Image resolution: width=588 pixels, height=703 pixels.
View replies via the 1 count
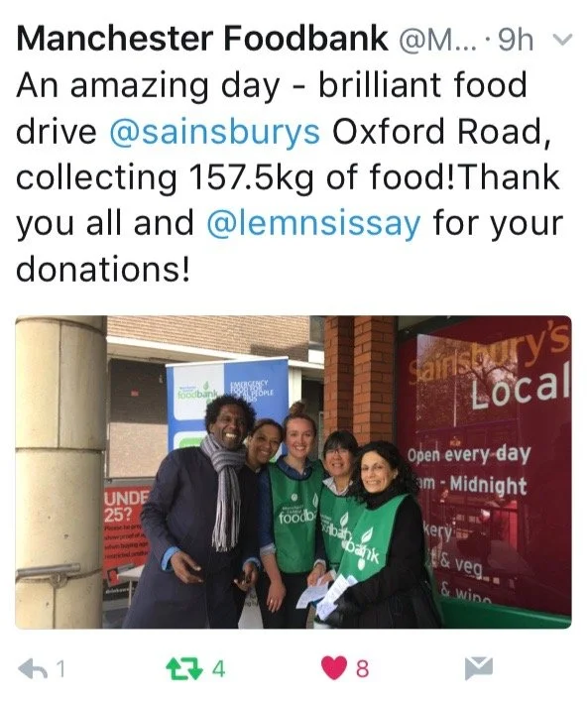pyautogui.click(x=60, y=669)
